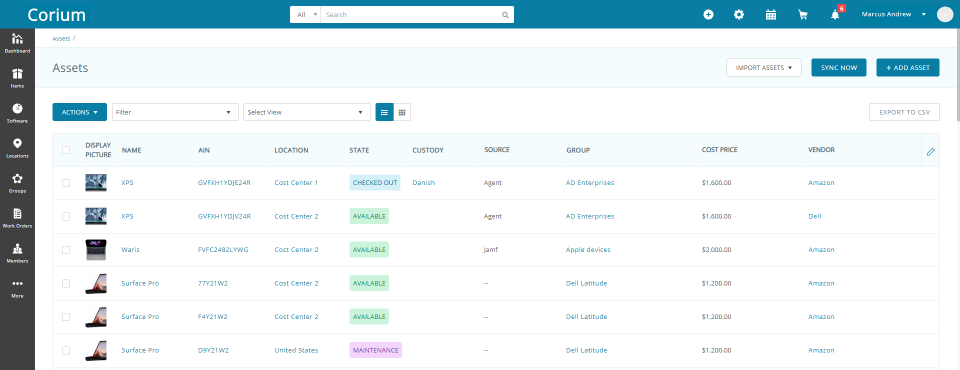
Task: Click the Sync Now button
Action: (839, 67)
